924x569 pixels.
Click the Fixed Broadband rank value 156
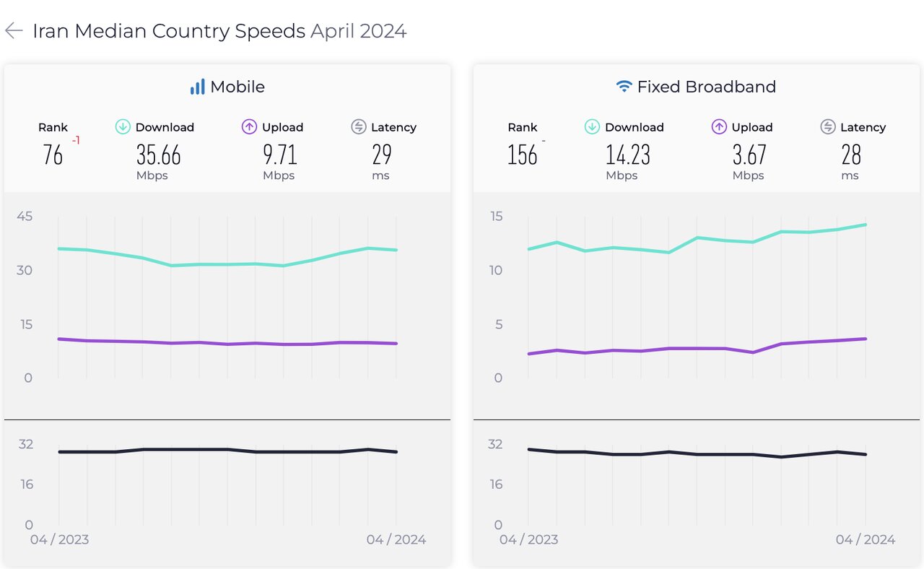[x=522, y=155]
